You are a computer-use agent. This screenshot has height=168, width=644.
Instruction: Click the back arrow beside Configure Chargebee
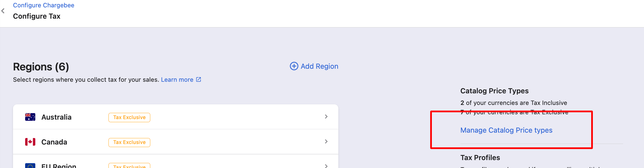coord(3,11)
